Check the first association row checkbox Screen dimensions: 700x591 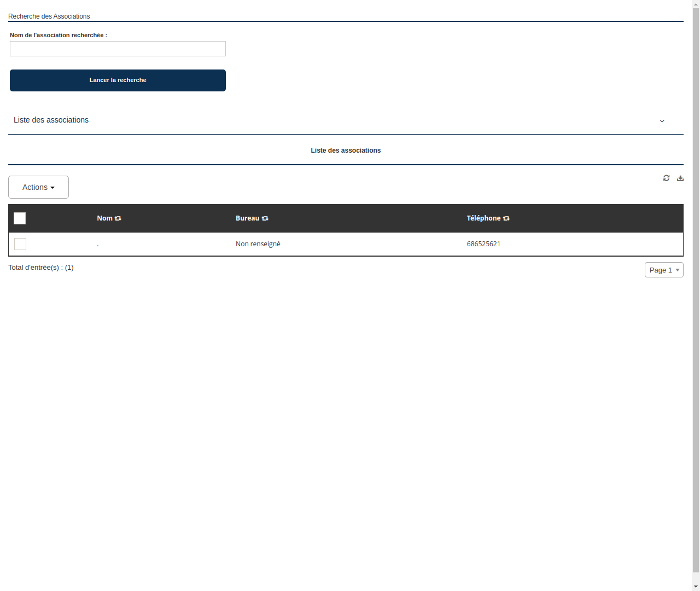tap(20, 244)
